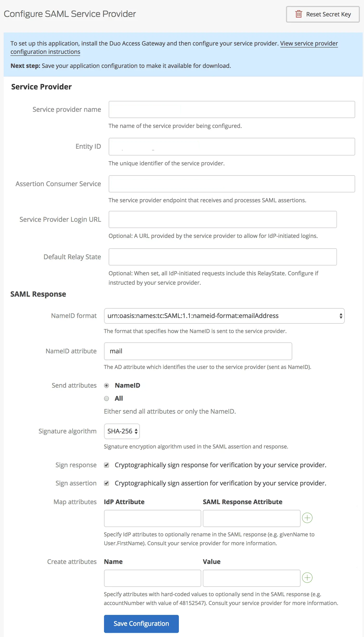The width and height of the screenshot is (364, 637).
Task: Add another Create attributes row with plus icon
Action: [x=307, y=578]
